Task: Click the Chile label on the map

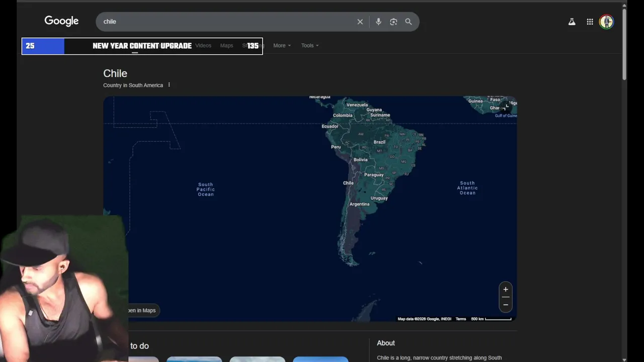Action: click(x=348, y=183)
